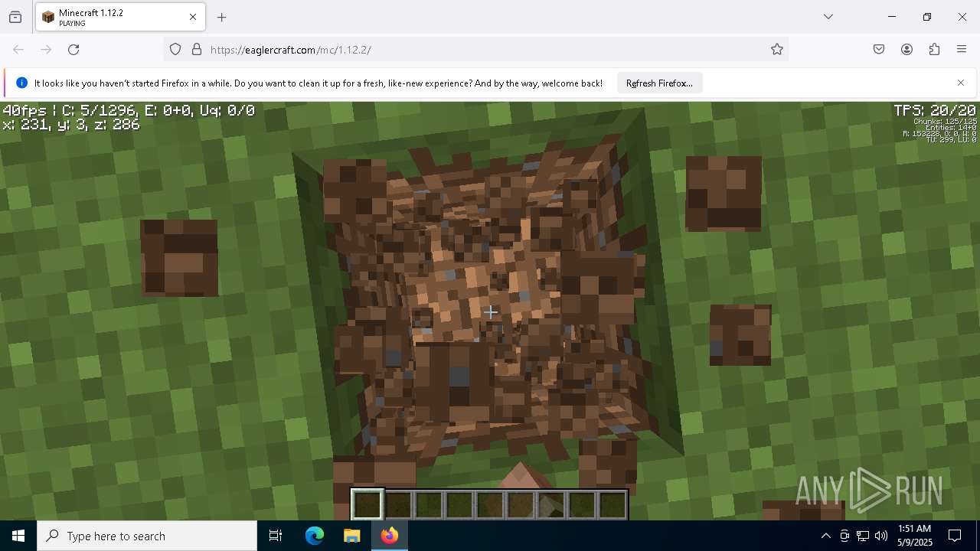Open the volume speaker tray icon

881,536
